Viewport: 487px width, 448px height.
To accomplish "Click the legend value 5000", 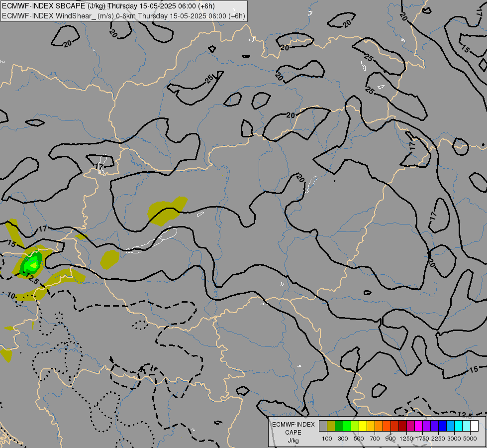I will [470, 439].
